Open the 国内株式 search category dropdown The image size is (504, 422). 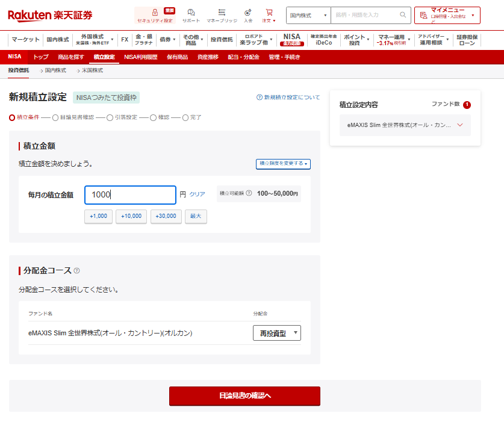click(308, 15)
